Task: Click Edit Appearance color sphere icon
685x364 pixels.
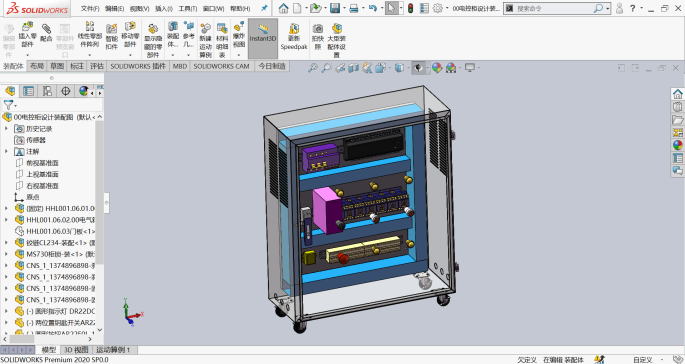Action: coord(436,68)
